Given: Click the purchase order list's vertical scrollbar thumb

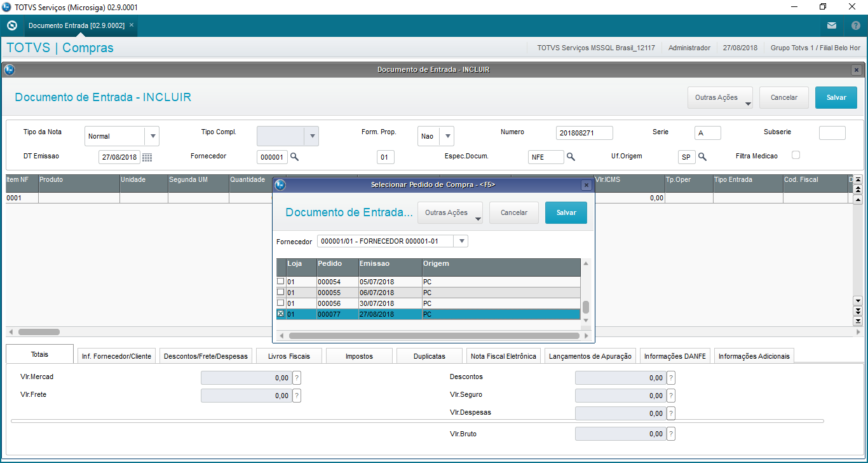Looking at the screenshot, I should pos(586,307).
